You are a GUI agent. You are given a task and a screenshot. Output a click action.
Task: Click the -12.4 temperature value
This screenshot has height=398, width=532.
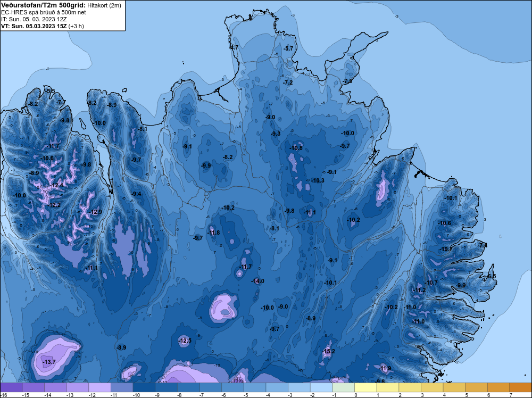[x=57, y=186]
